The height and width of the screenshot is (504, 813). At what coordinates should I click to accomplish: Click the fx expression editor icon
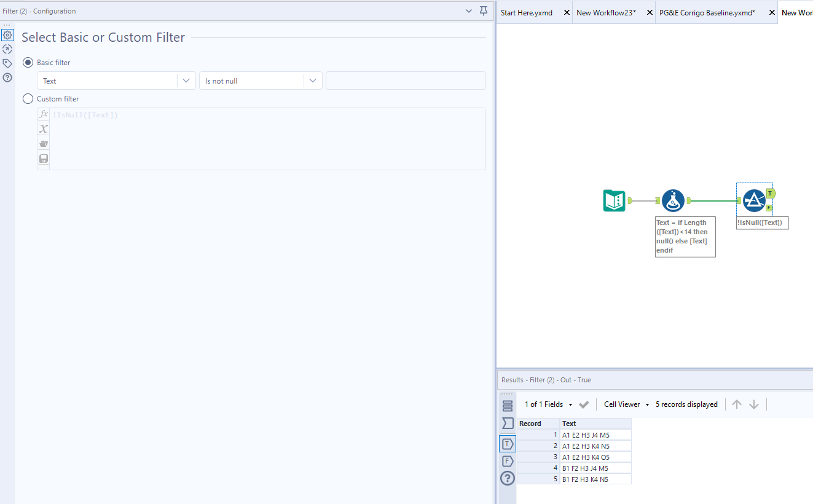click(x=43, y=114)
